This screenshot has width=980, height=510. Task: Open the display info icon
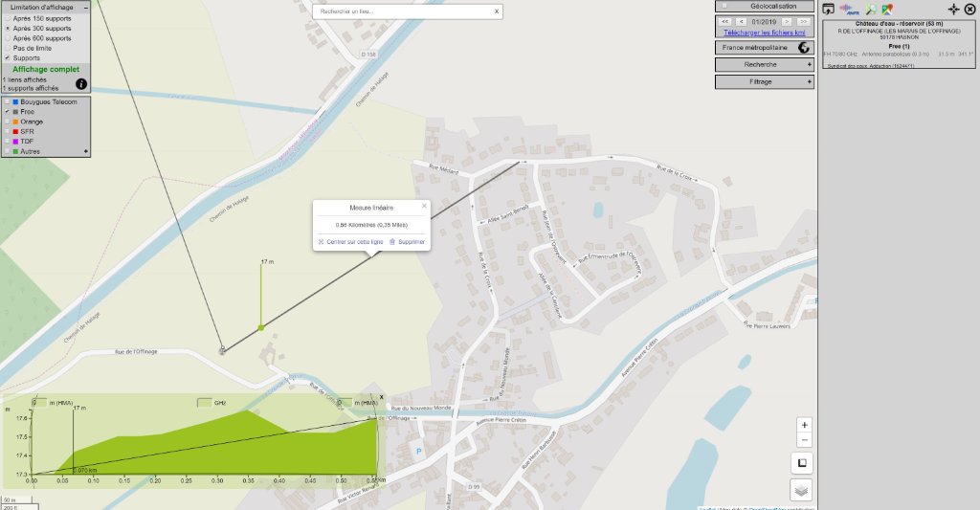(81, 84)
